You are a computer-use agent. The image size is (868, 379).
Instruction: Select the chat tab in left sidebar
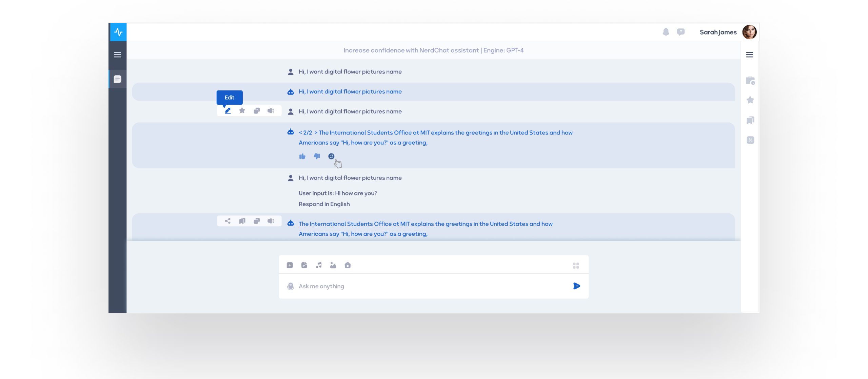(x=117, y=79)
